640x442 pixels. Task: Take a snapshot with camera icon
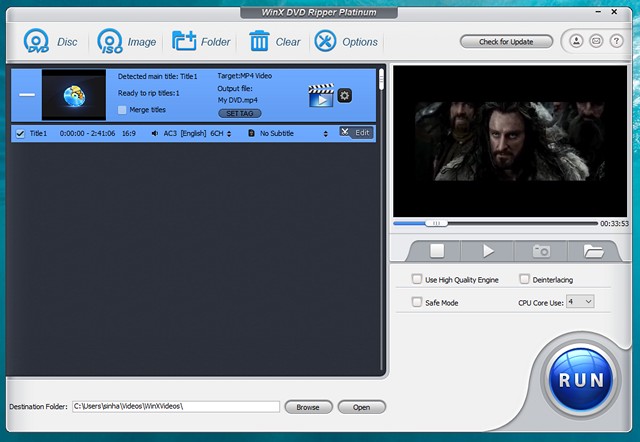(541, 251)
